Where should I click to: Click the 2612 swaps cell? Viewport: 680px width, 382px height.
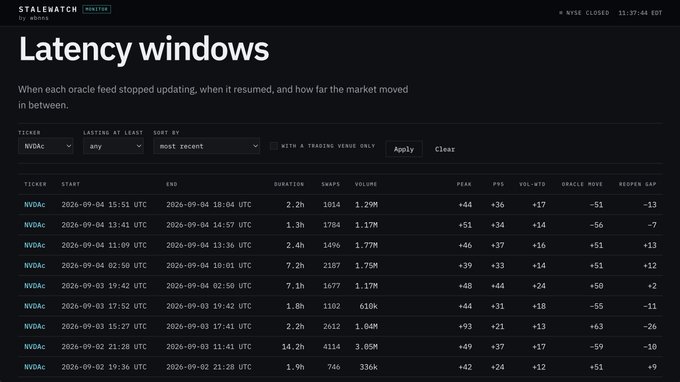[332, 326]
